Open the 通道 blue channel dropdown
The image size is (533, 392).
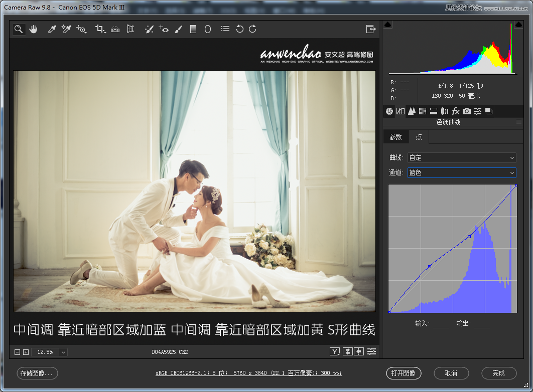461,172
